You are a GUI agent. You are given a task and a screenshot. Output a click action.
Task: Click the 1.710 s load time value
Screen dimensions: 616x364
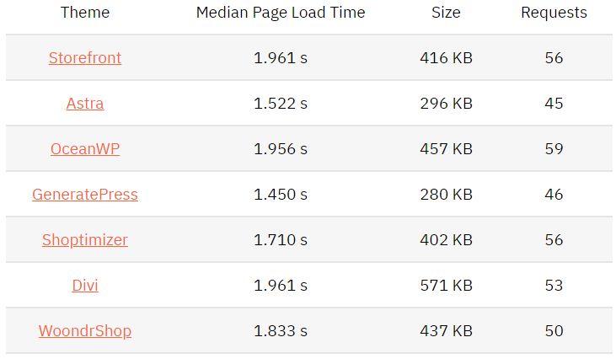point(281,240)
